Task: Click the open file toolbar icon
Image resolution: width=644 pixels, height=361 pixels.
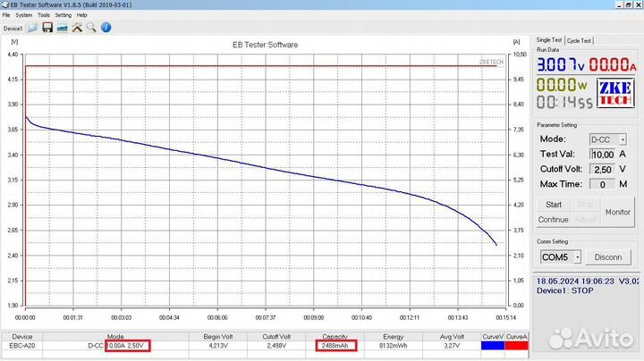Action: tap(32, 28)
